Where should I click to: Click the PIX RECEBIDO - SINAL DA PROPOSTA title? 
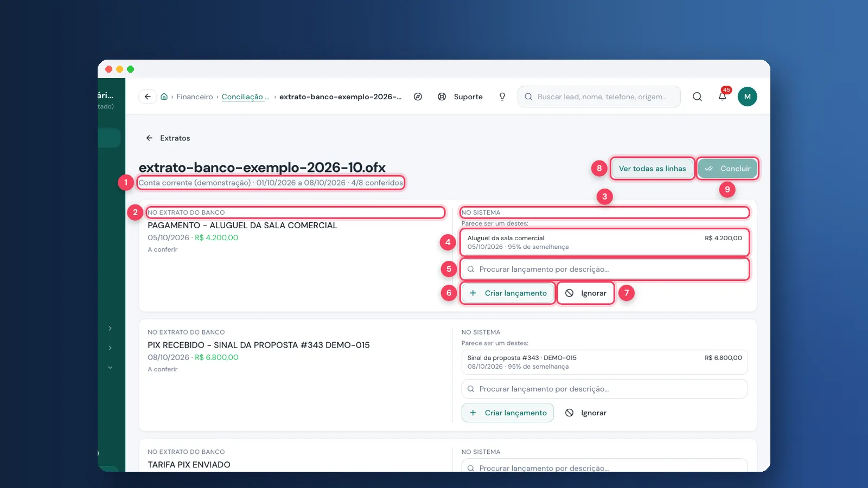(259, 345)
